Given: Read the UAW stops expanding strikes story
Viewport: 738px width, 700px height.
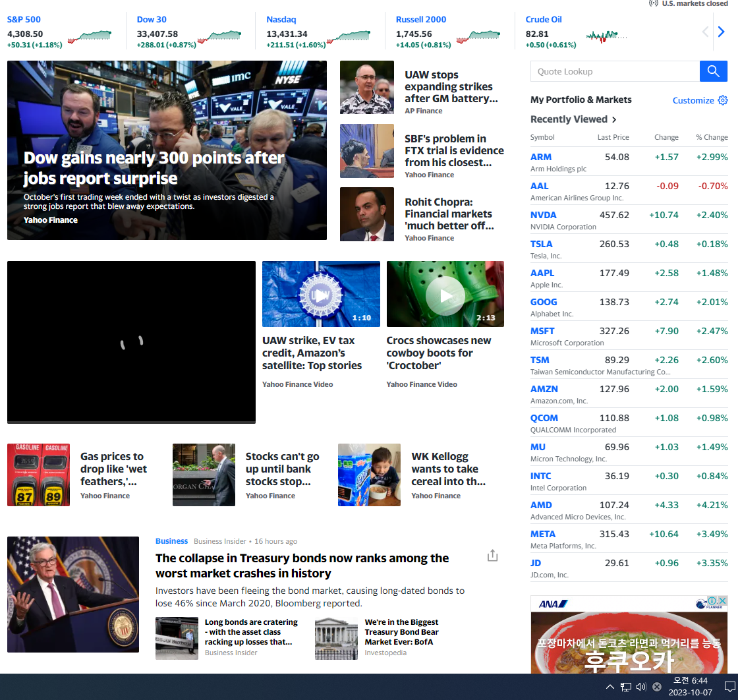Looking at the screenshot, I should coord(451,86).
